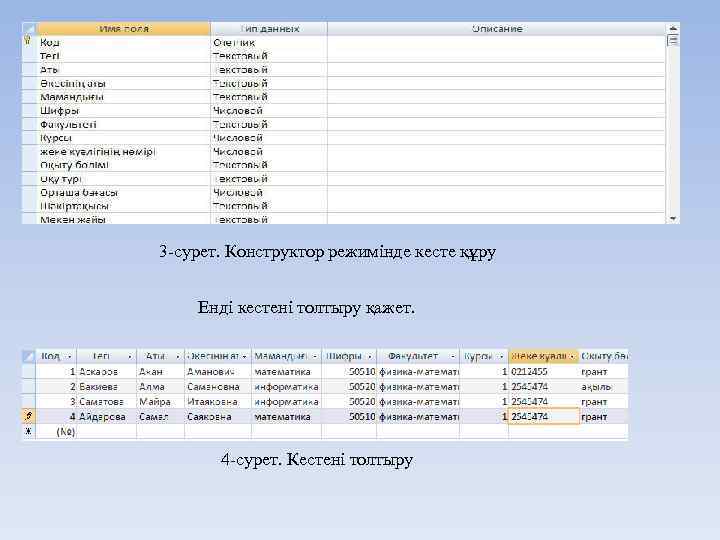720x540 pixels.
Task: Click the new record asterisk row selector
Action: (28, 431)
